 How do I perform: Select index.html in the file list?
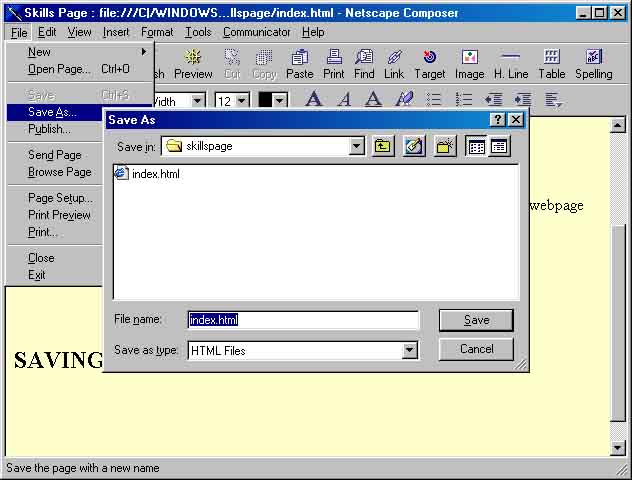tap(148, 174)
